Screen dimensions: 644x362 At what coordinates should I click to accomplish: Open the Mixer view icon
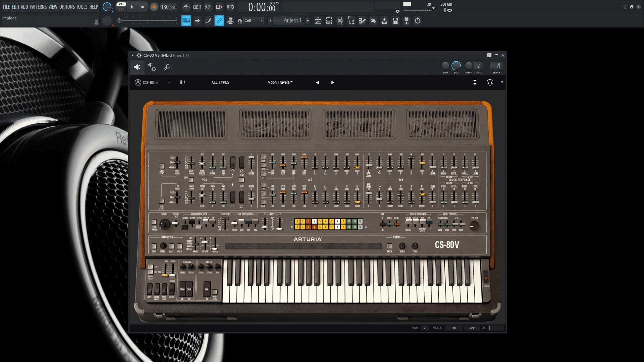click(x=340, y=21)
